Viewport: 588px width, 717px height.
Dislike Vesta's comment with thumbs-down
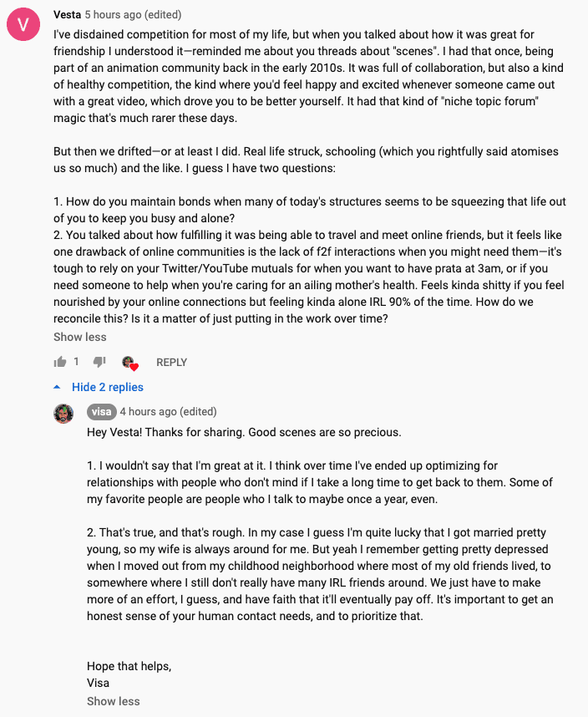pos(99,362)
